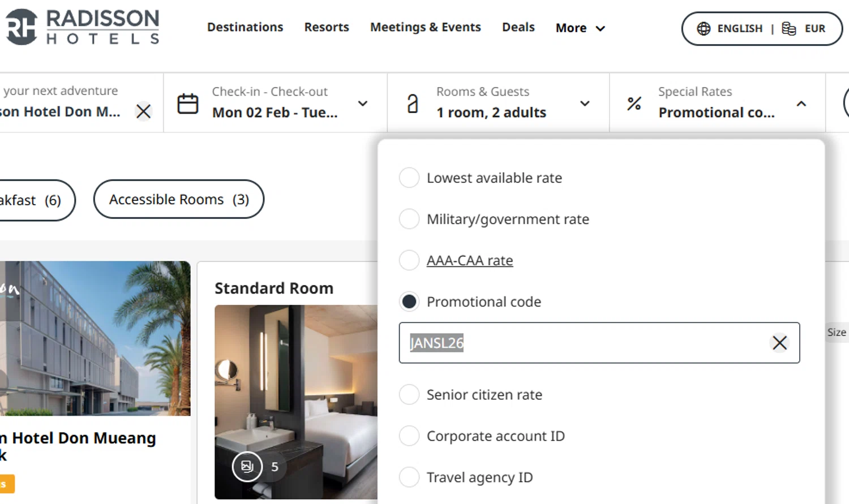Click the percent Special Rates icon
Image resolution: width=849 pixels, height=504 pixels.
(634, 104)
